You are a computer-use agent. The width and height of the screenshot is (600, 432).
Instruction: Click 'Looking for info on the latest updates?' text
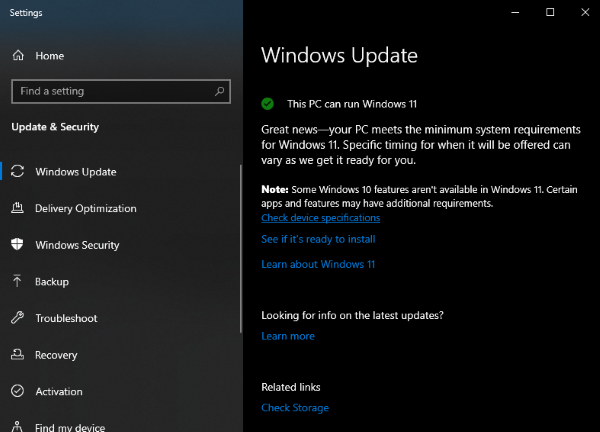[x=352, y=315]
